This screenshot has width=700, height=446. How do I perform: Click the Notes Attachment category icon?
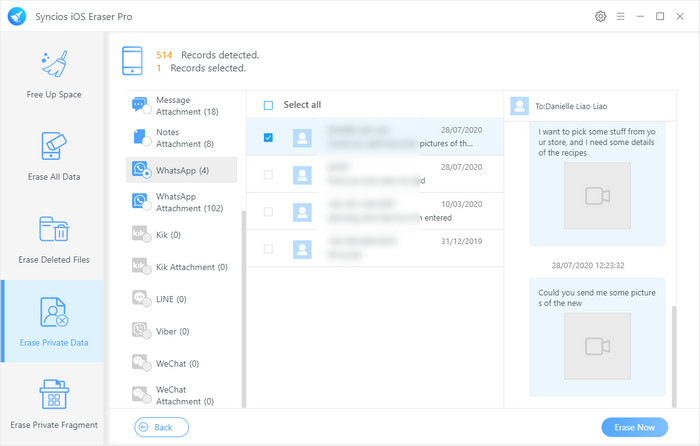pyautogui.click(x=141, y=138)
